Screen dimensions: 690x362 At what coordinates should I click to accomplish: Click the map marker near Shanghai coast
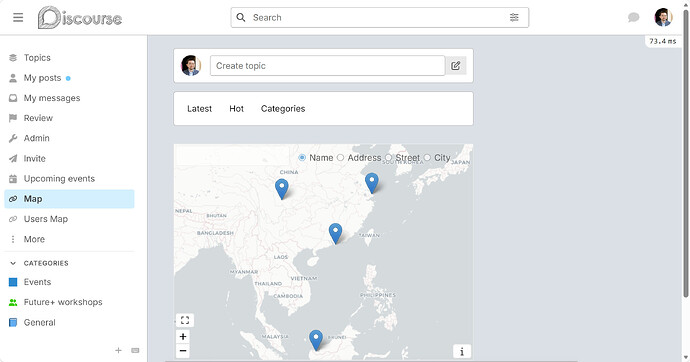(x=372, y=183)
